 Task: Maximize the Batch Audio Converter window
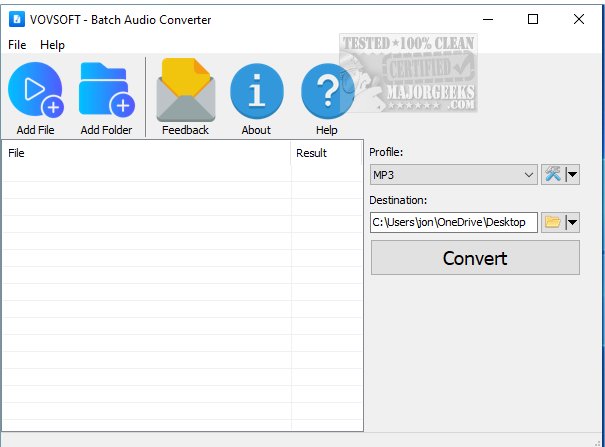click(533, 19)
